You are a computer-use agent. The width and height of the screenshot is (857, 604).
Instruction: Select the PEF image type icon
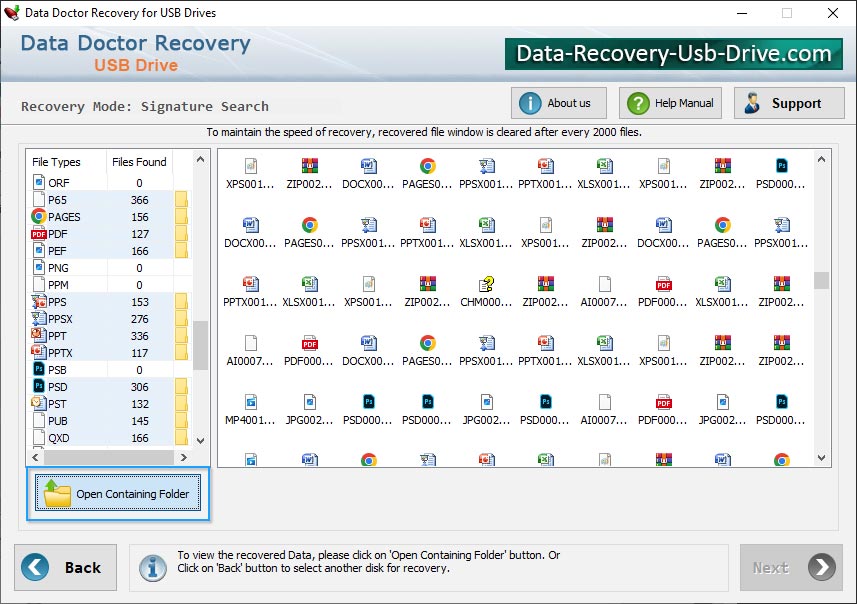[x=39, y=251]
